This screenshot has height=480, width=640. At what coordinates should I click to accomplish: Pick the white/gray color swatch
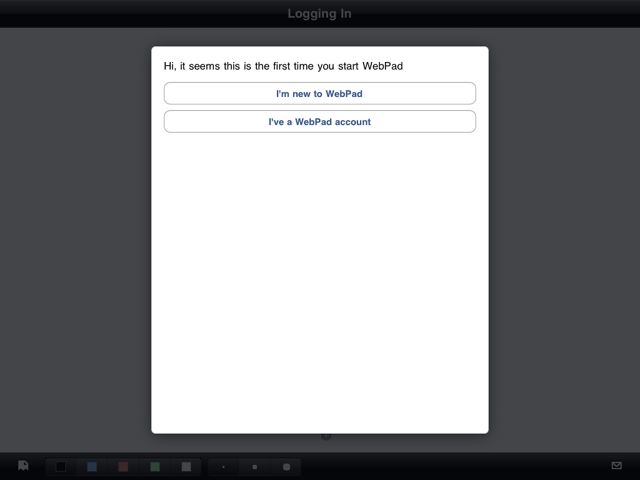[187, 467]
